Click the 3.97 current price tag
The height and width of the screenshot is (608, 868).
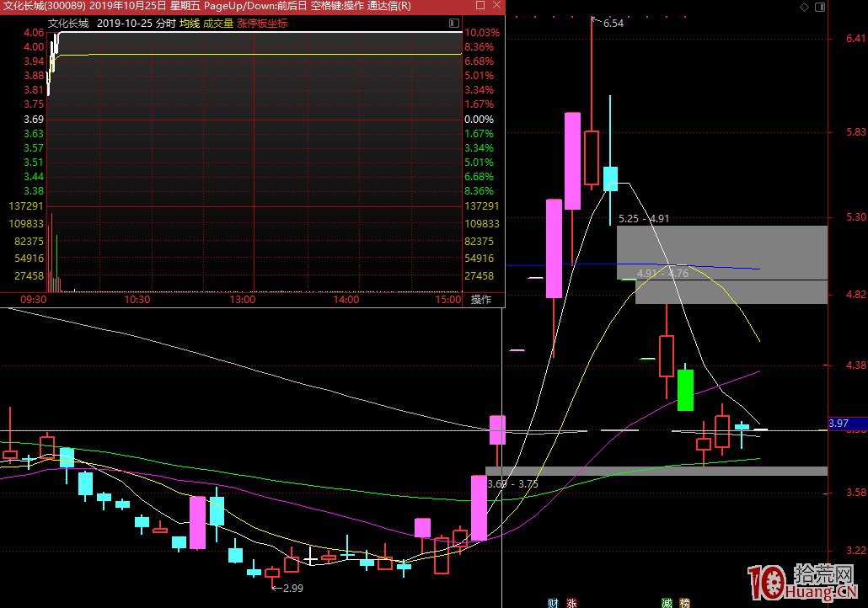click(x=839, y=423)
